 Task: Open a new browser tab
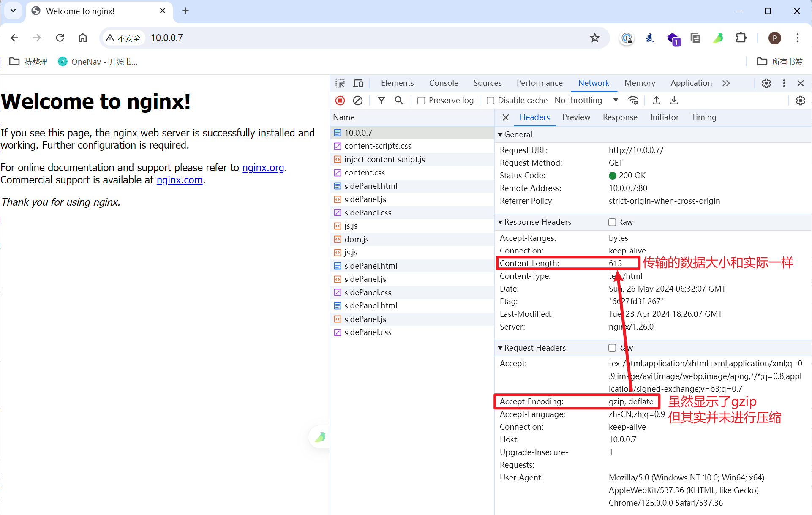coord(185,11)
